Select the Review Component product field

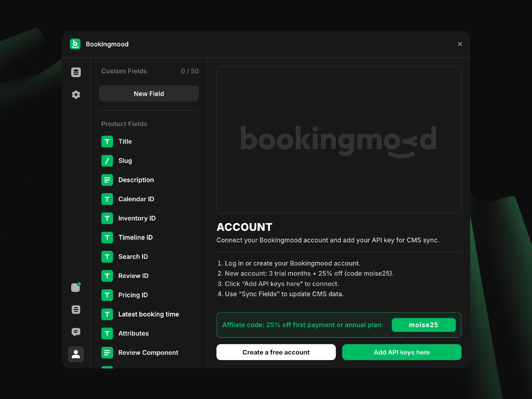click(148, 352)
